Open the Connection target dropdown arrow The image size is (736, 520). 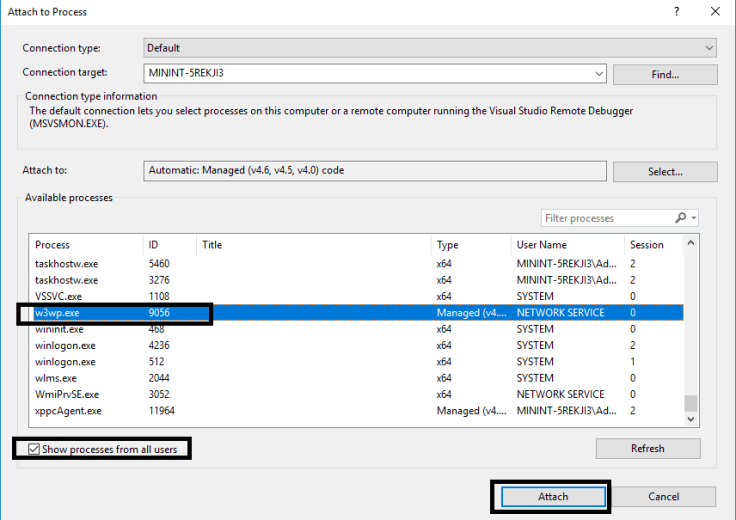point(598,74)
